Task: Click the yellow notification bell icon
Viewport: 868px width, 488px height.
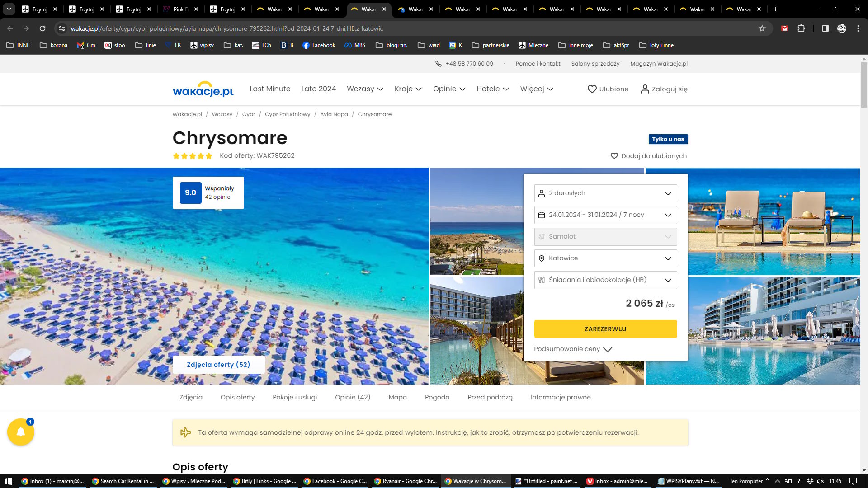Action: tap(21, 432)
